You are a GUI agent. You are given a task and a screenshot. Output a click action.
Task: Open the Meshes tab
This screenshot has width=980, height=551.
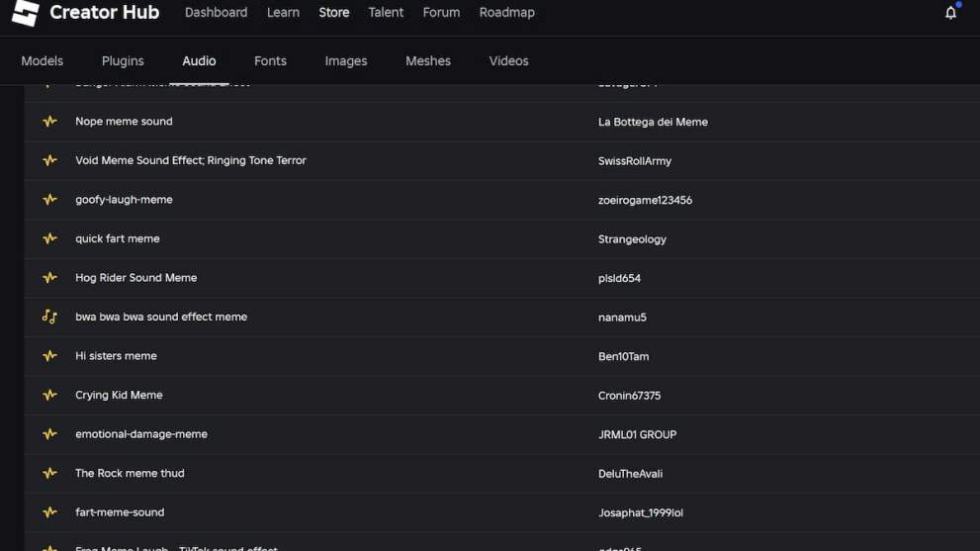427,60
